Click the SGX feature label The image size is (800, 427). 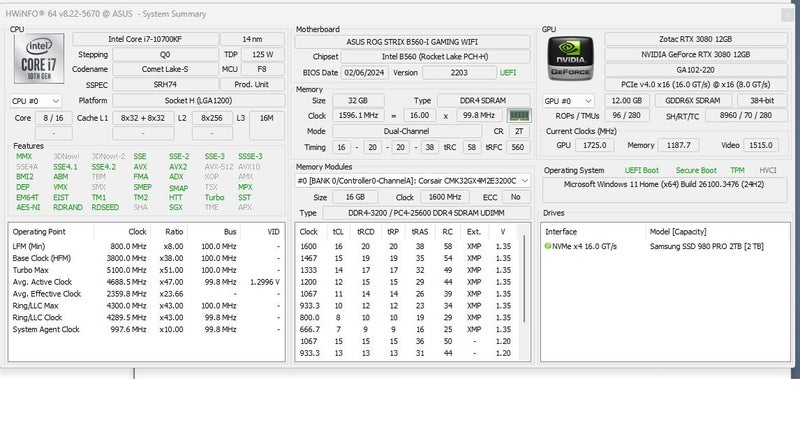176,207
